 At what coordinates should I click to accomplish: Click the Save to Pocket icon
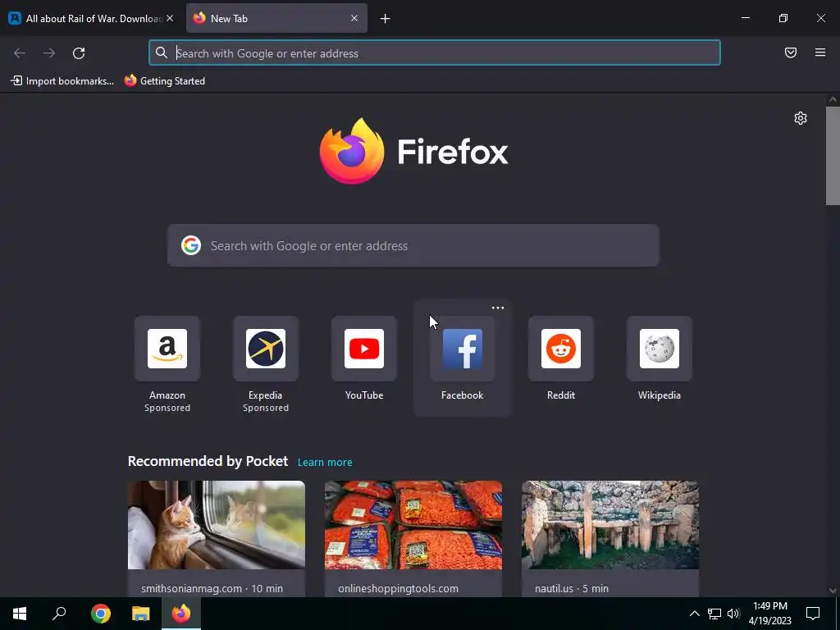point(791,52)
